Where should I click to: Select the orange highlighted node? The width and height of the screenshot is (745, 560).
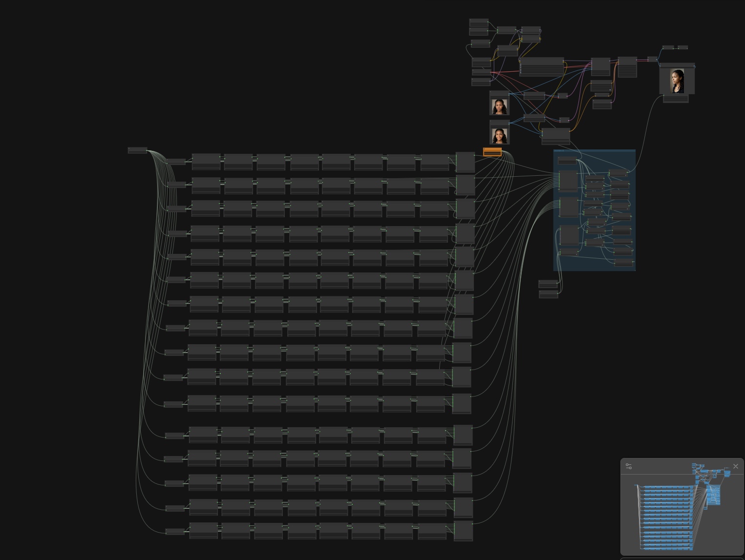[492, 152]
